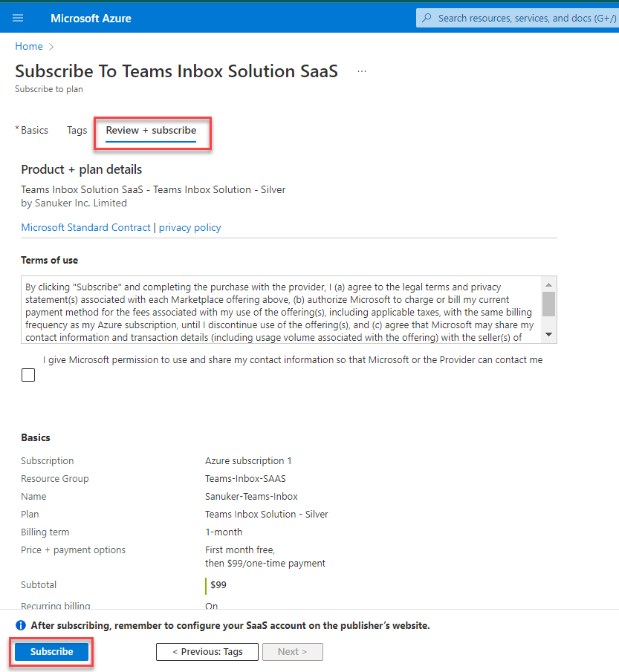
Task: Click 'Teams Inbox Solution SaaS - Teams Inbox Solution - Silver'
Action: (153, 189)
